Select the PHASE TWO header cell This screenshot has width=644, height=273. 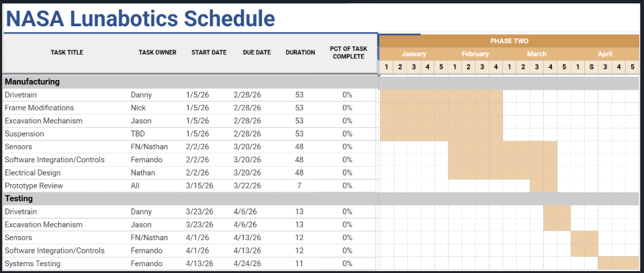coord(509,41)
